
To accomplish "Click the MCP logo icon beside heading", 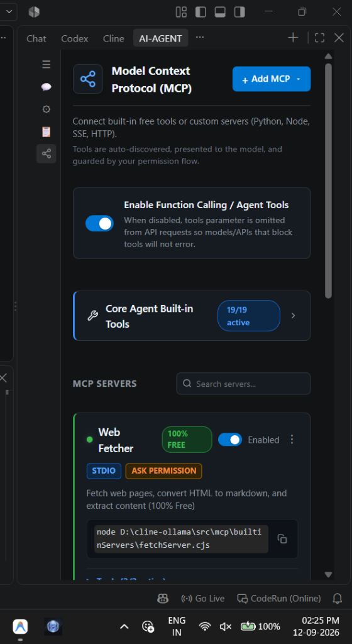I will 88,79.
